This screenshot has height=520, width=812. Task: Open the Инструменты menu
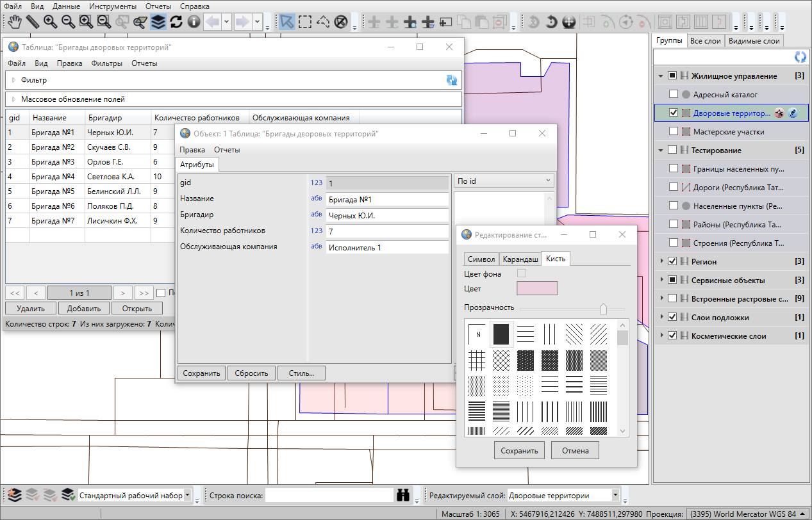pyautogui.click(x=113, y=6)
